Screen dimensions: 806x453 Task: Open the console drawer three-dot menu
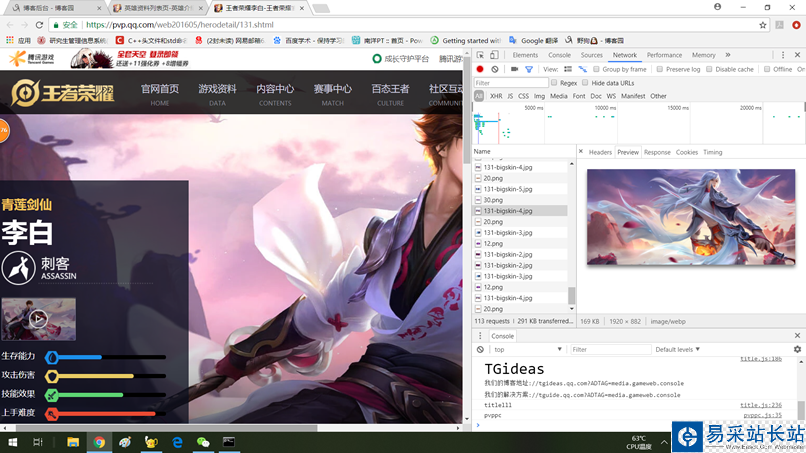pyautogui.click(x=480, y=336)
